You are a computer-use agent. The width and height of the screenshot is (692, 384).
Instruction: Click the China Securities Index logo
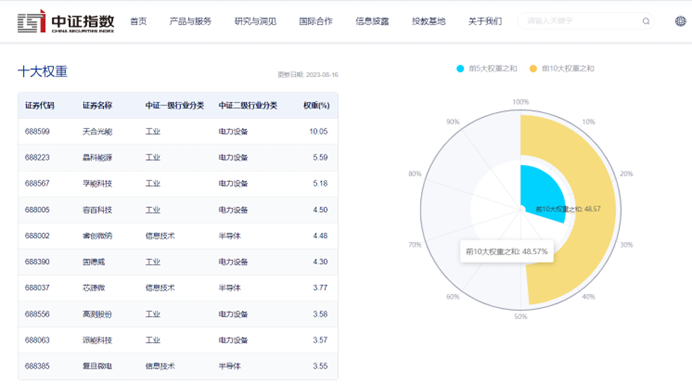[66, 21]
